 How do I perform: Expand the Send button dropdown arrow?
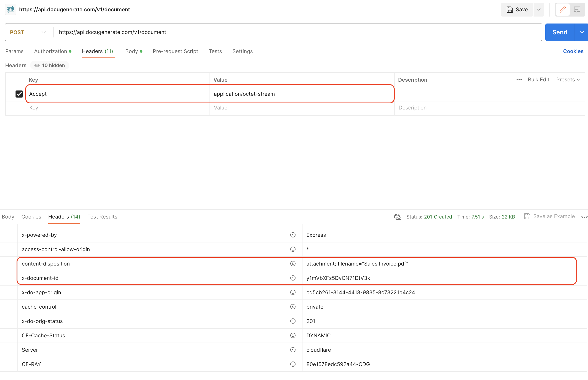coord(582,32)
